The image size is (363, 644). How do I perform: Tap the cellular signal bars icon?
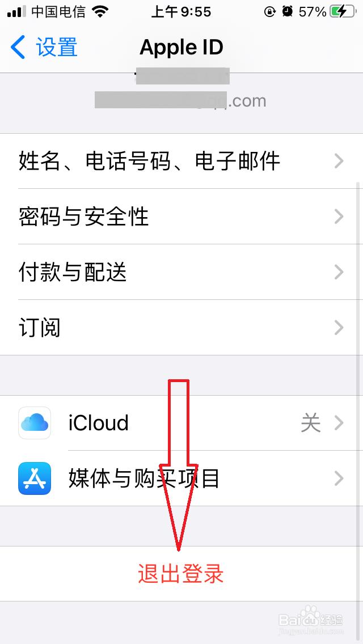17,11
